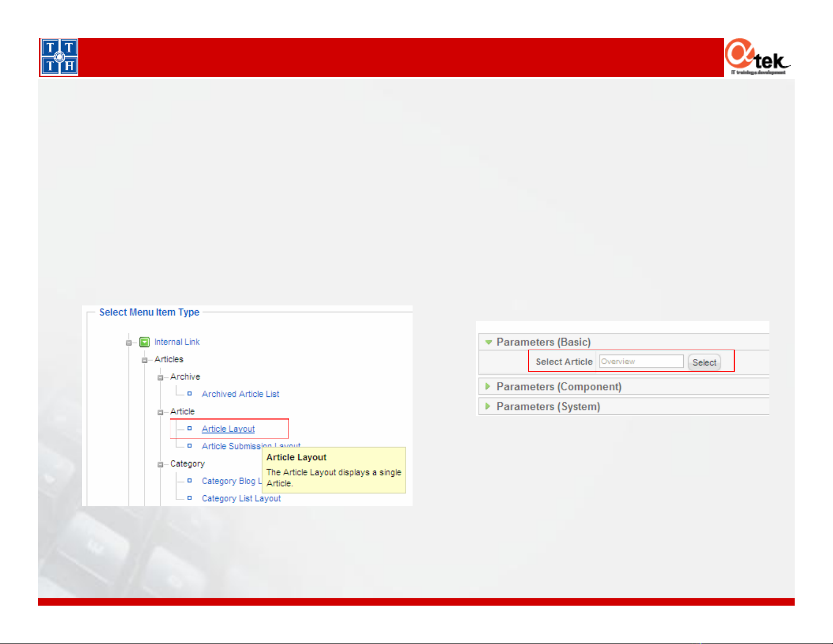Collapse the Internal Link tree node
The image size is (833, 644).
click(x=129, y=343)
